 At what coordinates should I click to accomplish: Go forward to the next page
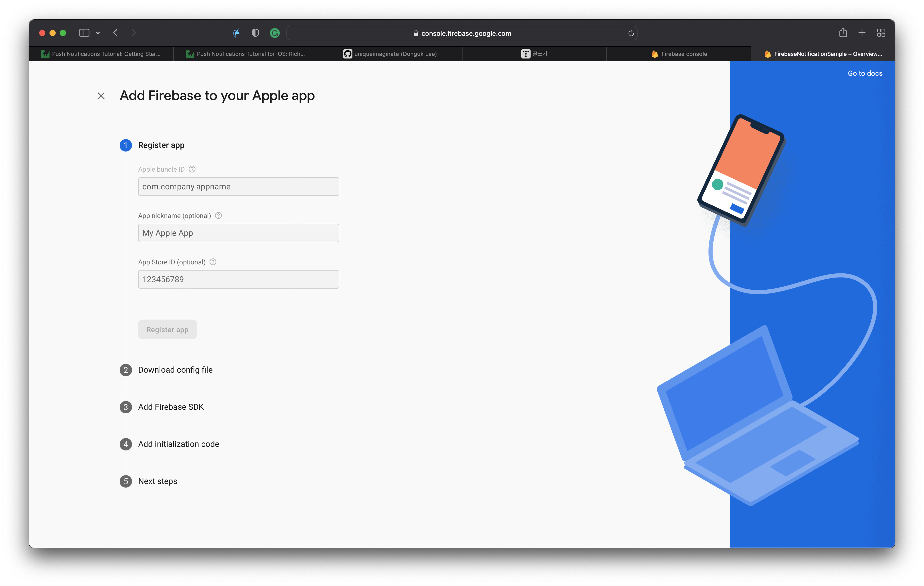(133, 33)
